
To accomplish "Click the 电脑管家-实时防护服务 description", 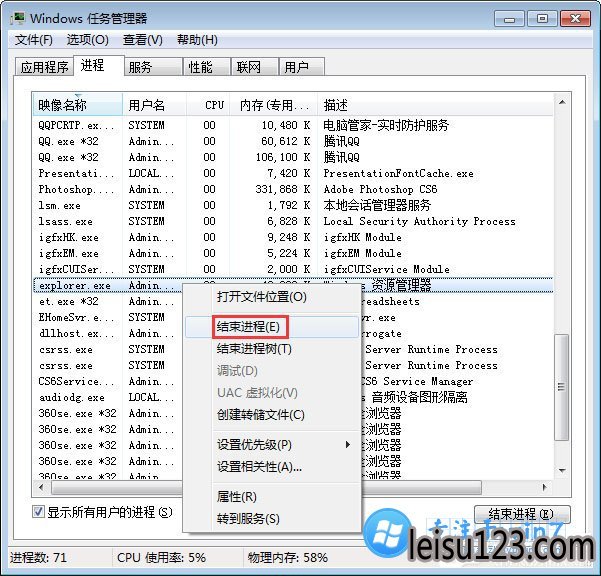I will pos(386,125).
